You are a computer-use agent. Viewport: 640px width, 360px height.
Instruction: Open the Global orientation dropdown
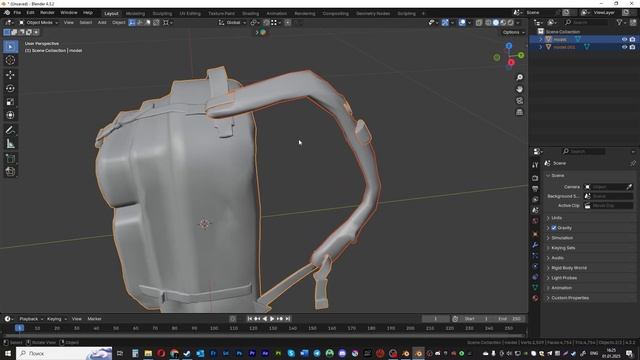pyautogui.click(x=232, y=22)
